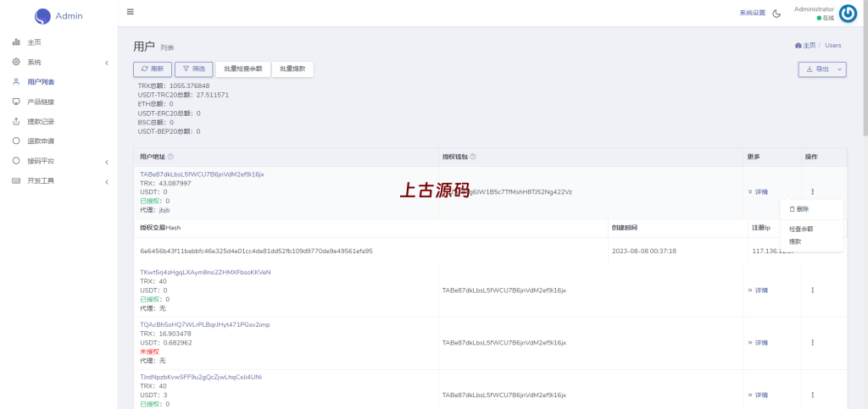868x409 pixels.
Task: Open user address TABe87dkLbsL5fWCU7B6jnVdM2ef9i16jx link
Action: point(202,174)
